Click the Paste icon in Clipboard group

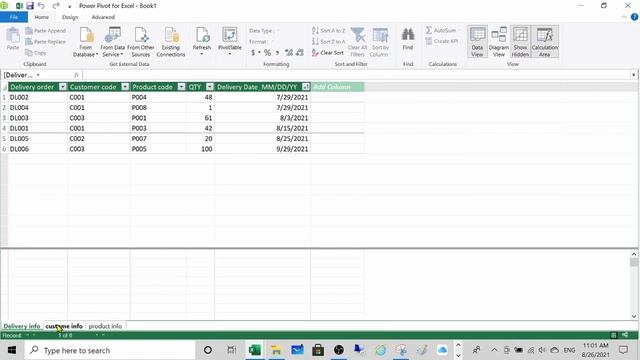13,39
